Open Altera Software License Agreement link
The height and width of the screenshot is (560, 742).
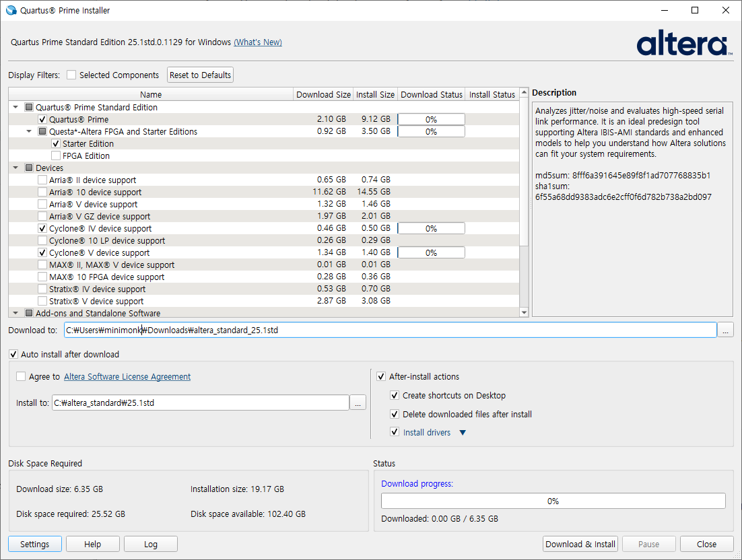pos(127,376)
